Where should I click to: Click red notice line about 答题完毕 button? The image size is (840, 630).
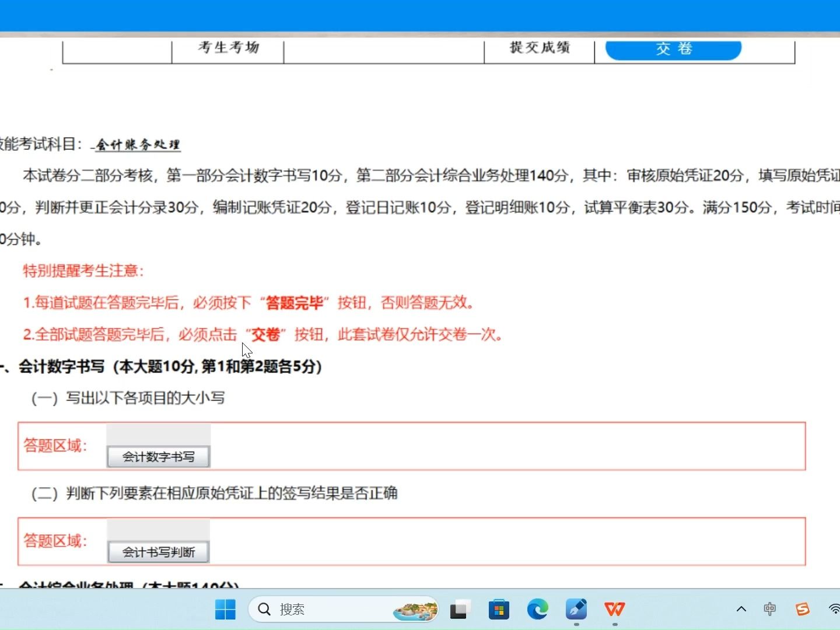click(x=250, y=303)
